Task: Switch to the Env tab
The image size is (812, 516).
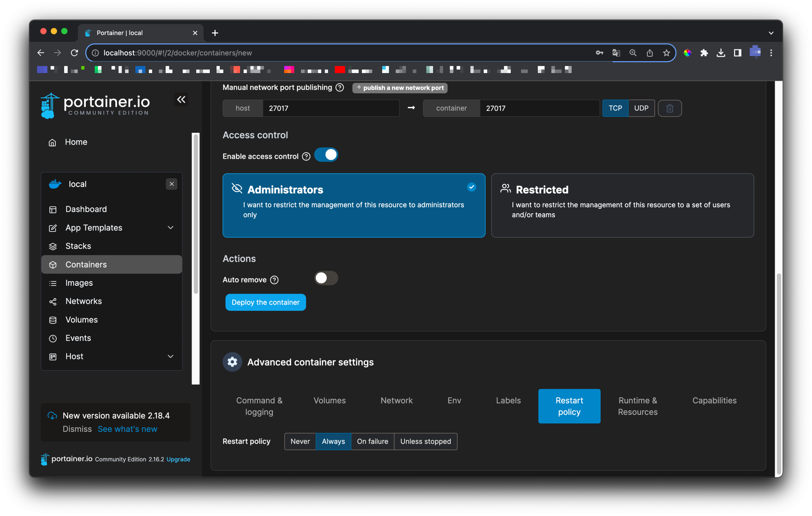Action: click(454, 400)
